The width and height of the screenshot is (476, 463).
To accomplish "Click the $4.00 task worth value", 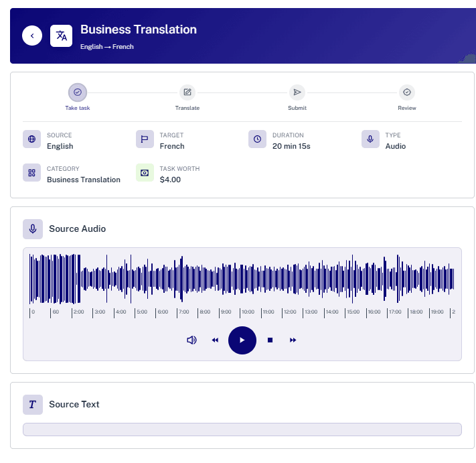I will pos(170,180).
